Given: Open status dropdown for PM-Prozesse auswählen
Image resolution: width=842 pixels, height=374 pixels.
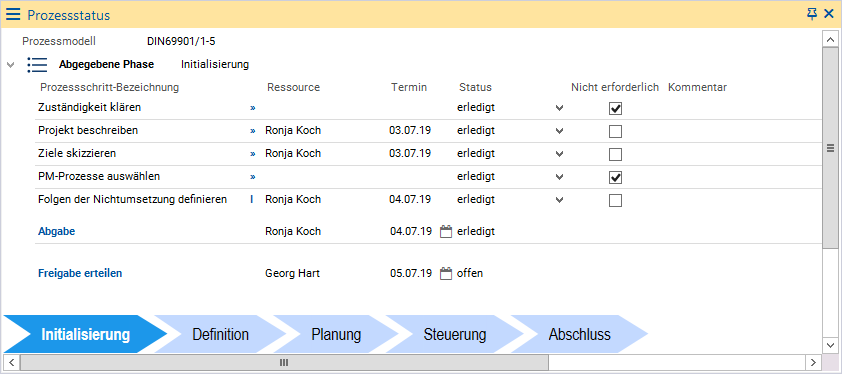Looking at the screenshot, I should click(x=560, y=177).
